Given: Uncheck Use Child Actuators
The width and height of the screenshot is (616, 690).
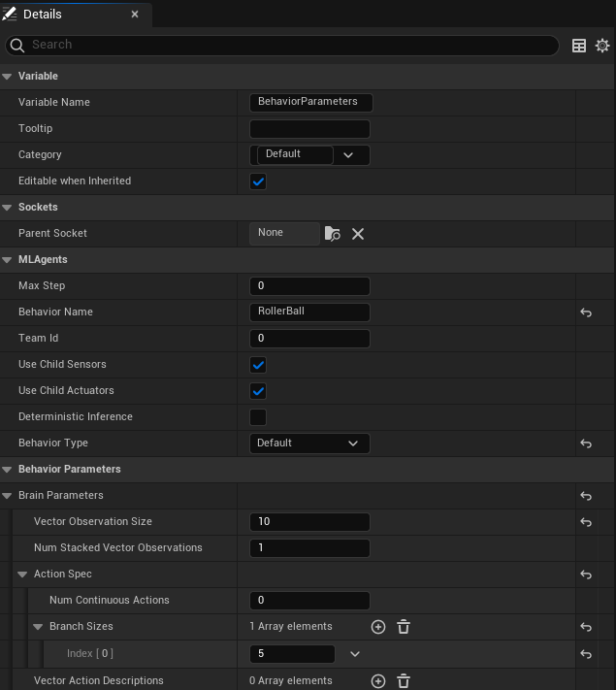Looking at the screenshot, I should [x=258, y=391].
